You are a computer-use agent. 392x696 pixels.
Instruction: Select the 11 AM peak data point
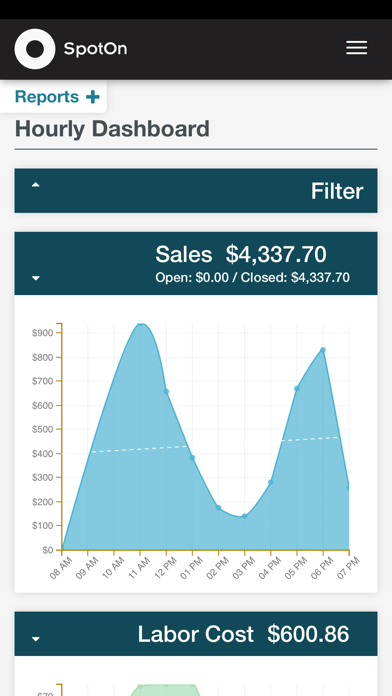pyautogui.click(x=140, y=324)
